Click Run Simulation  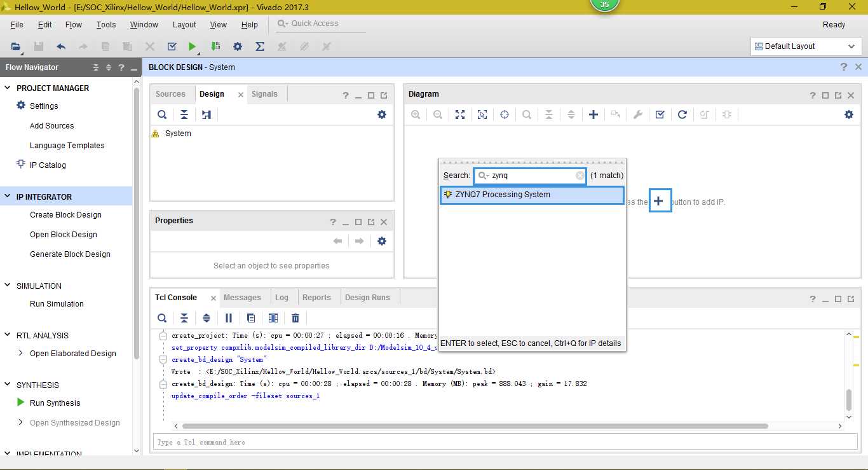[x=57, y=304]
